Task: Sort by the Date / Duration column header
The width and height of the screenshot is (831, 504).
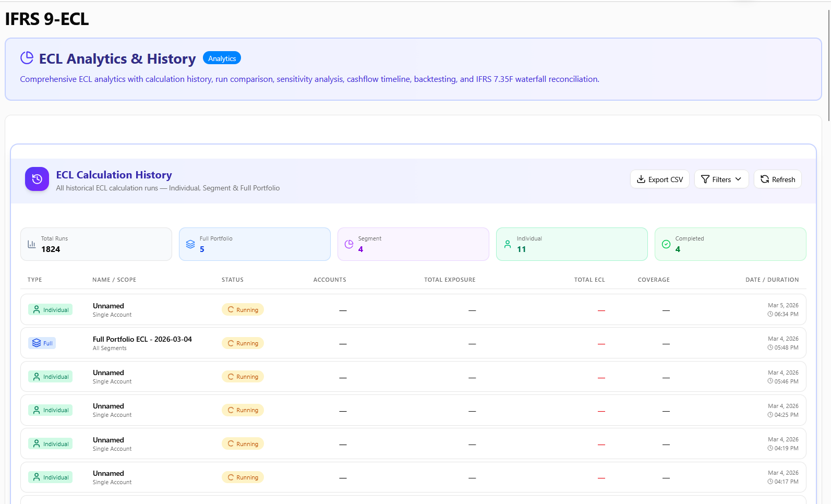Action: click(x=772, y=280)
